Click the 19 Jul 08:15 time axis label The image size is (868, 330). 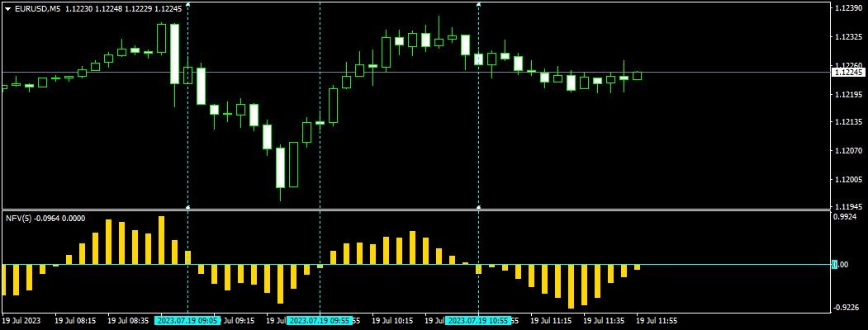(x=75, y=320)
